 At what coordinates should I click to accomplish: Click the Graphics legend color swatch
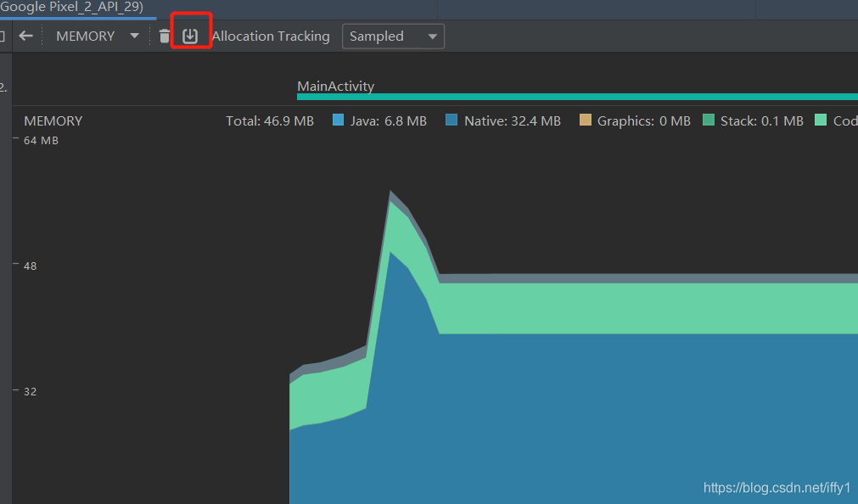(x=585, y=120)
